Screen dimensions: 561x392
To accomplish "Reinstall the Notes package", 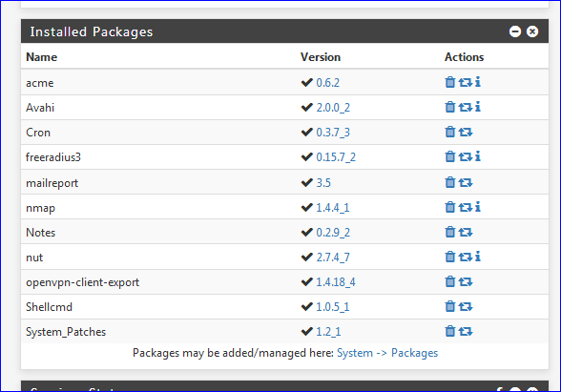I will (x=466, y=233).
